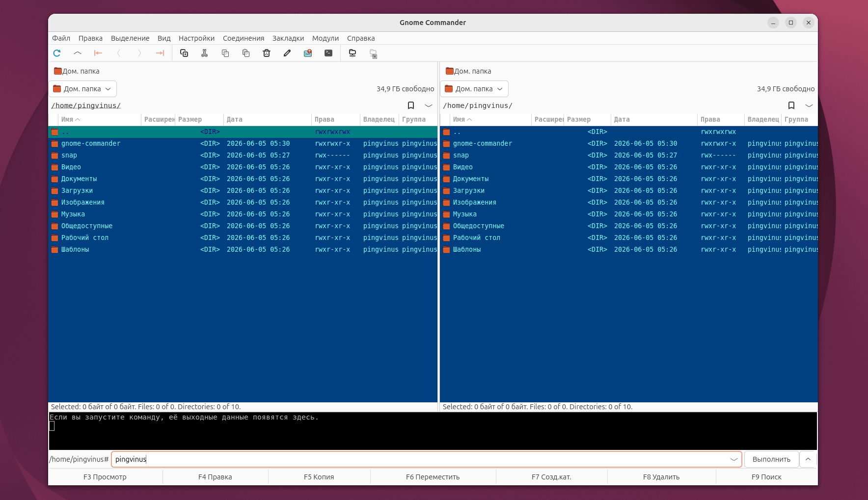
Task: Click the F7 Созд.кат. button
Action: pyautogui.click(x=551, y=477)
